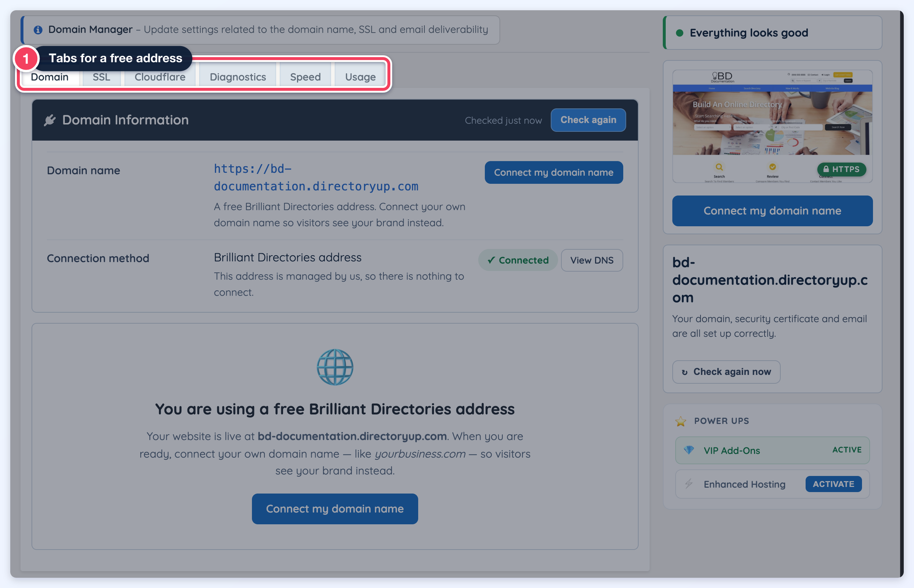Open the Domain tab
The image size is (914, 588).
coord(50,77)
